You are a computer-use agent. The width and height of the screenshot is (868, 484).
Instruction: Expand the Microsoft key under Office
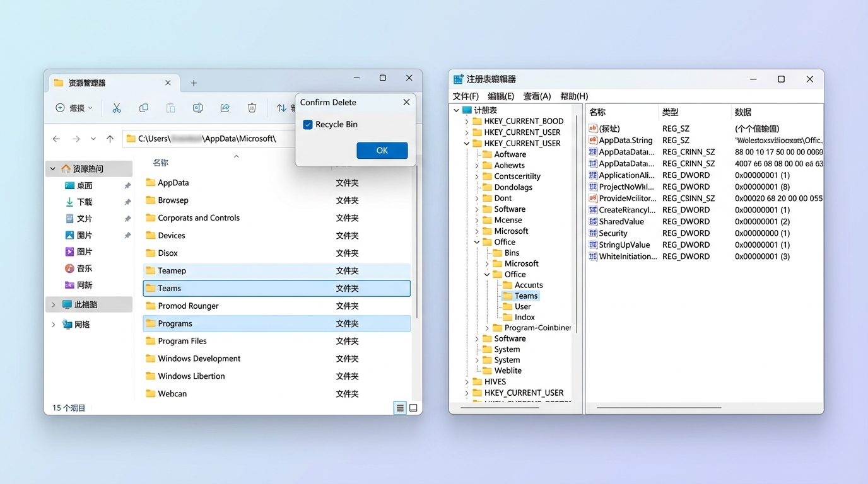pos(488,264)
